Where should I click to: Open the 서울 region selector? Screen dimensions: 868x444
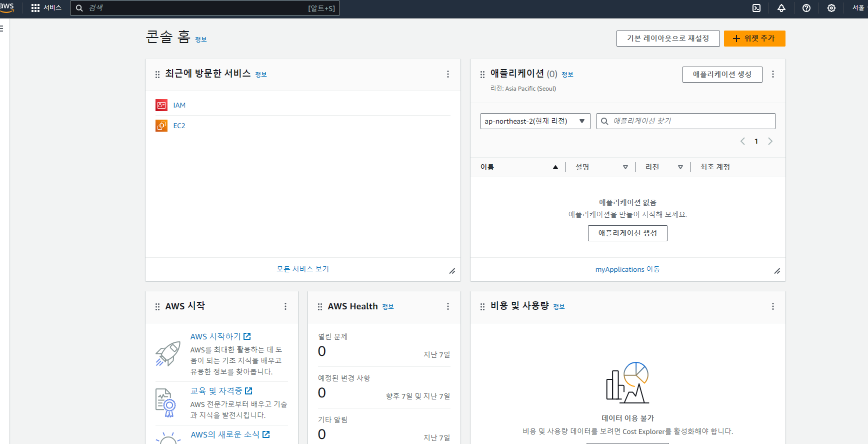(x=858, y=8)
